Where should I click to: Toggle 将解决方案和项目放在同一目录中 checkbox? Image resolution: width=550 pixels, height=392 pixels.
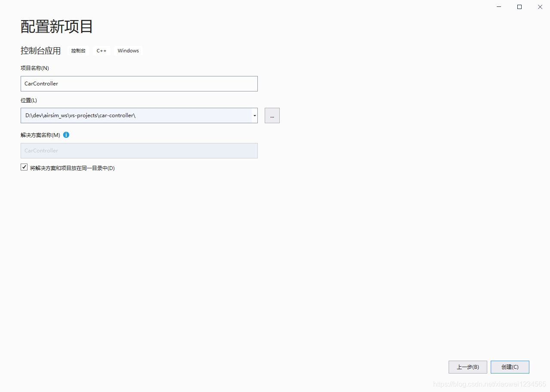coord(24,167)
